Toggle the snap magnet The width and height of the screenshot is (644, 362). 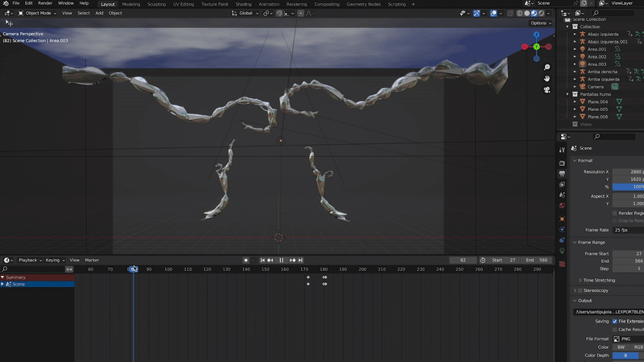pyautogui.click(x=279, y=13)
